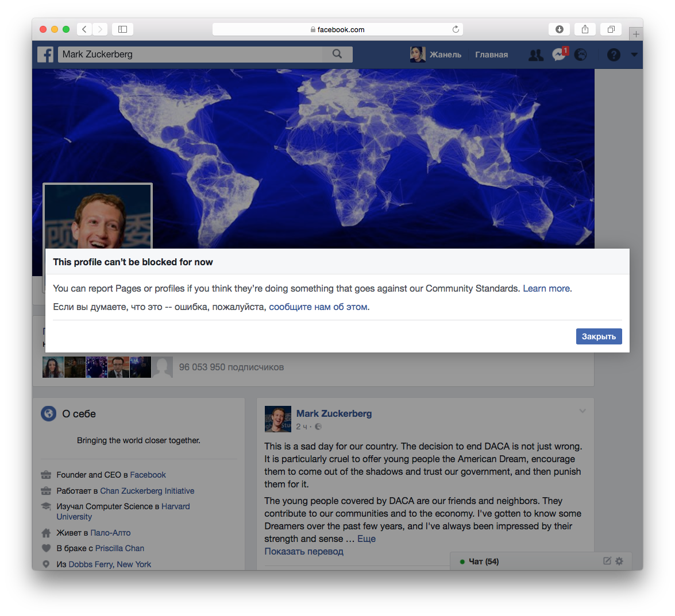Open the Chan Zuckerberg Initiative link
The image size is (675, 616).
click(x=147, y=491)
